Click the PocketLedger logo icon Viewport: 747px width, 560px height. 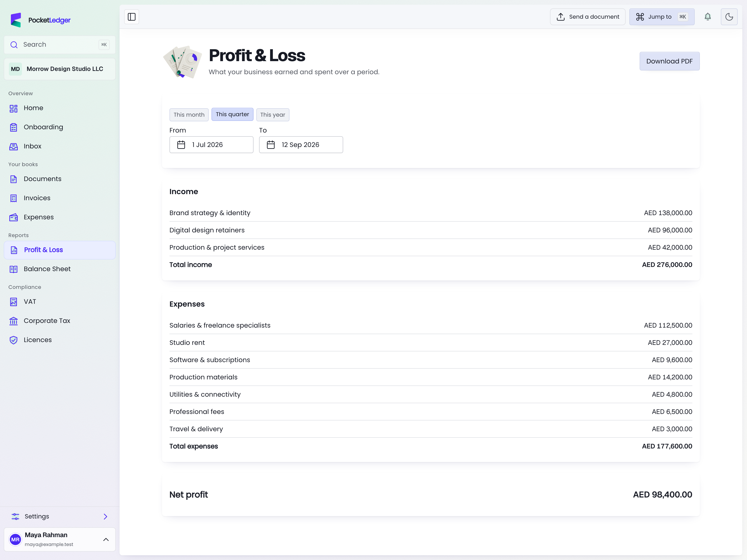tap(16, 20)
